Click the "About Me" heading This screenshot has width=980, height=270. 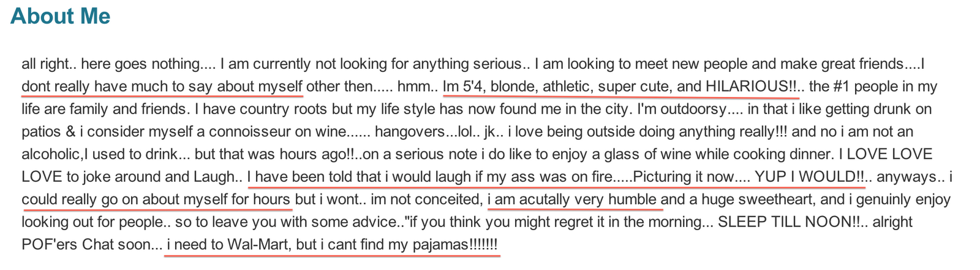click(x=60, y=17)
